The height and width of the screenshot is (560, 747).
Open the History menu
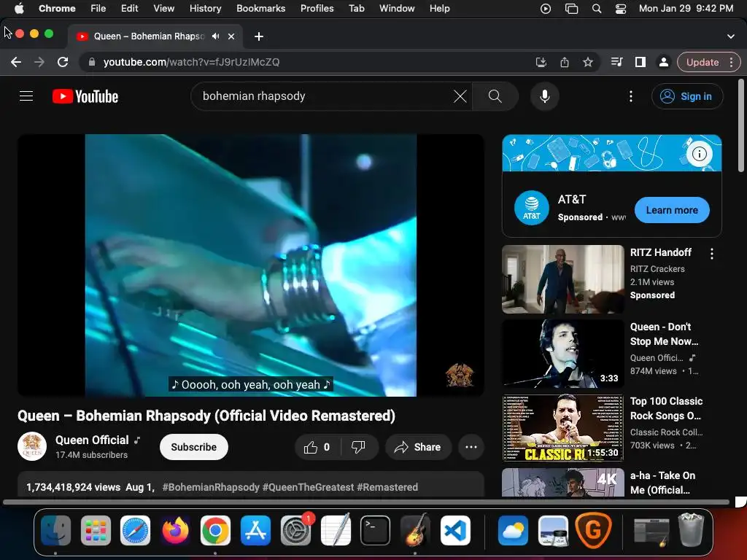coord(205,9)
